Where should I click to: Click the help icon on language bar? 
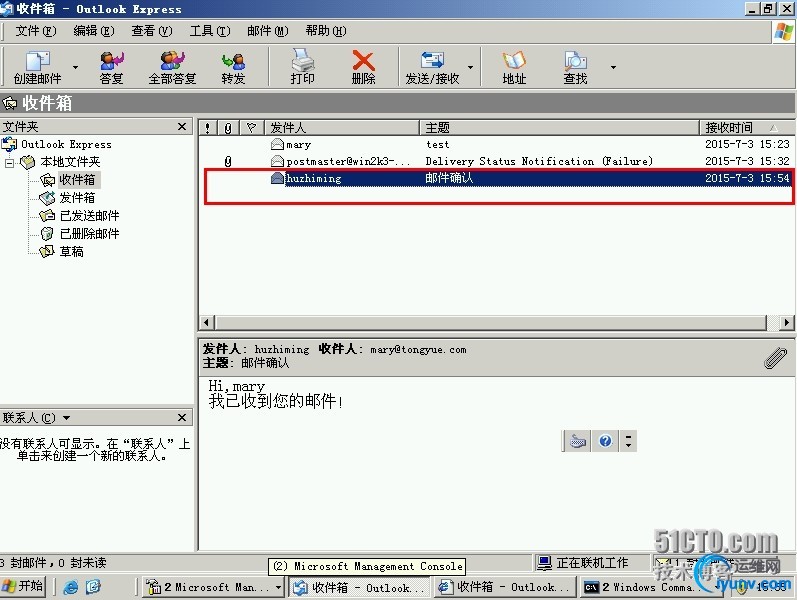click(x=605, y=441)
